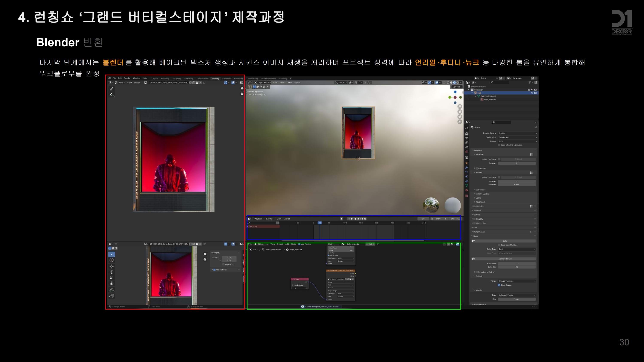Click the zoom magnifier icon in 3D viewport
The width and height of the screenshot is (644, 362).
pyautogui.click(x=460, y=107)
